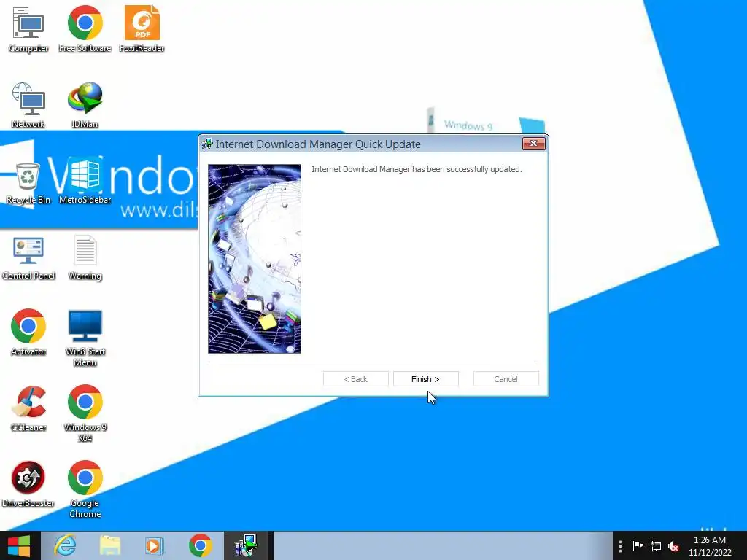Open File Explorer from the taskbar
The image size is (747, 560).
click(x=110, y=545)
